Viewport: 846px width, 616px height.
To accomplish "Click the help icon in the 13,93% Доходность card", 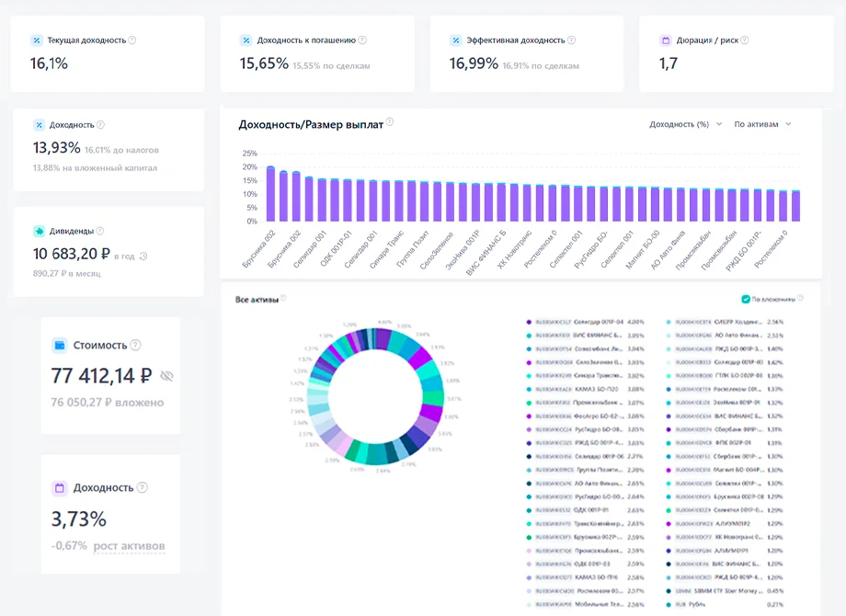I will [100, 125].
